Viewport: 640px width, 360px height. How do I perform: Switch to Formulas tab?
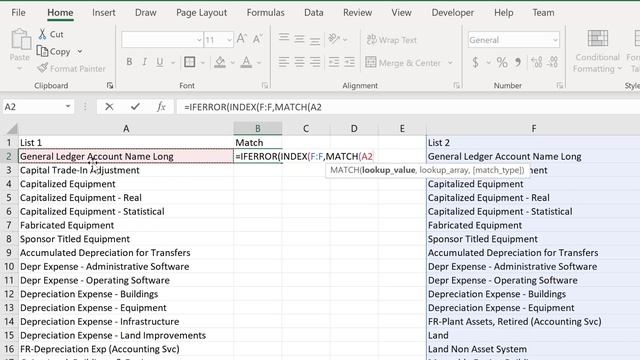tap(265, 13)
